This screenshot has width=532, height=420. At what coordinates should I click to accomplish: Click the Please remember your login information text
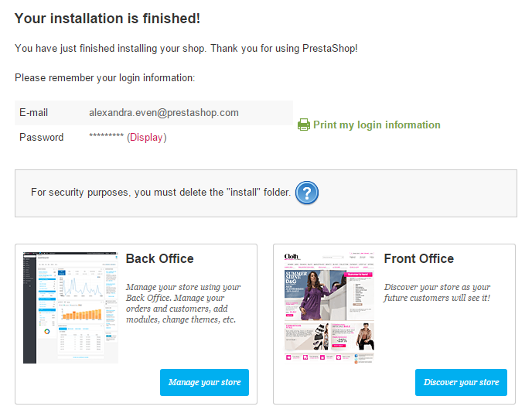105,78
